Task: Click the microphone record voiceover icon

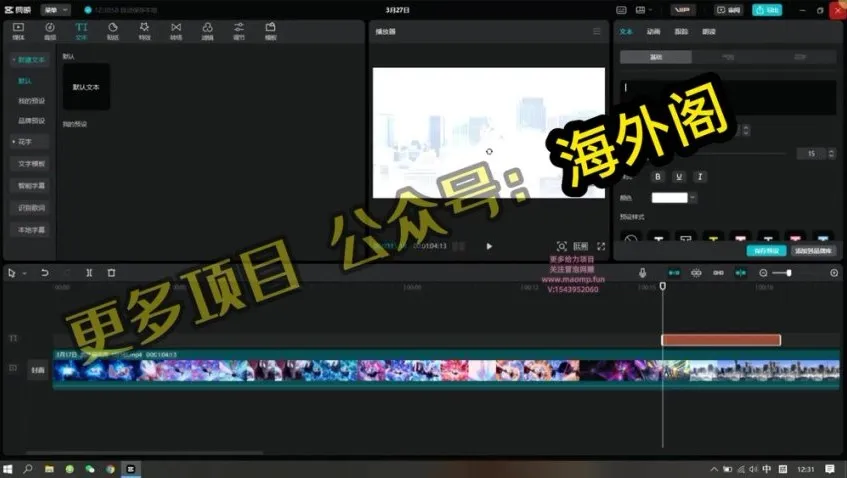Action: (x=643, y=273)
